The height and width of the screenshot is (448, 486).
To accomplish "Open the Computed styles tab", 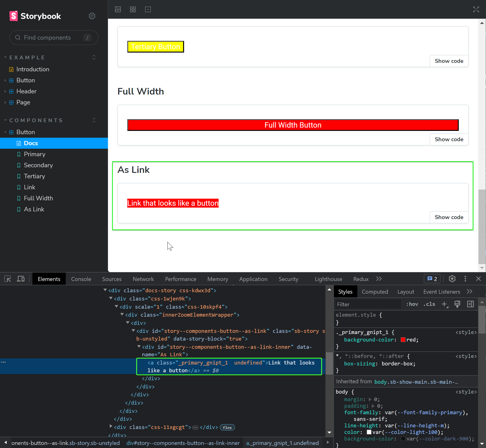I will [x=375, y=292].
